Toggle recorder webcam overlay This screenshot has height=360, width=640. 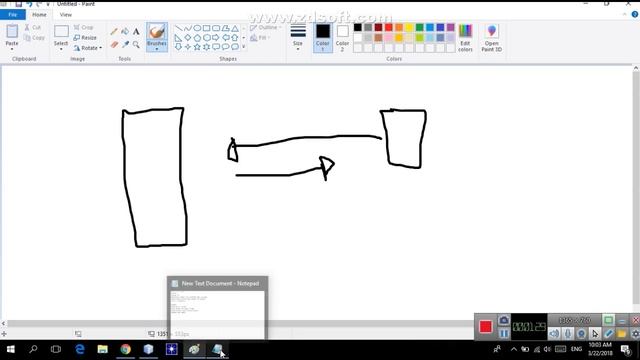point(581,334)
